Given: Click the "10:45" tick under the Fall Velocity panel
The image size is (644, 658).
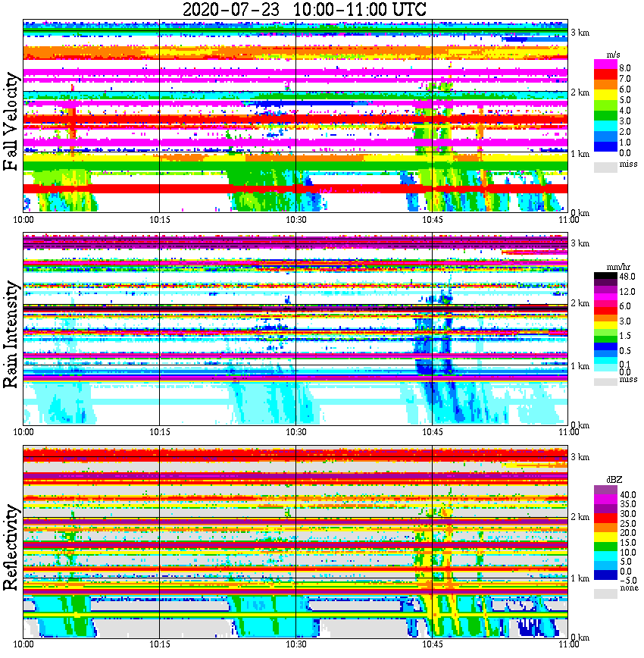Looking at the screenshot, I should point(432,220).
